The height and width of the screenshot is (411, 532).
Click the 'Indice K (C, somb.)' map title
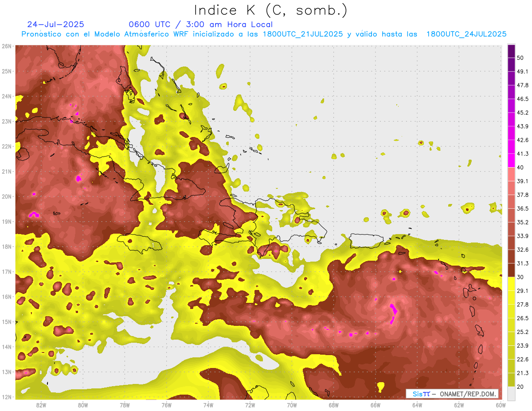[271, 10]
